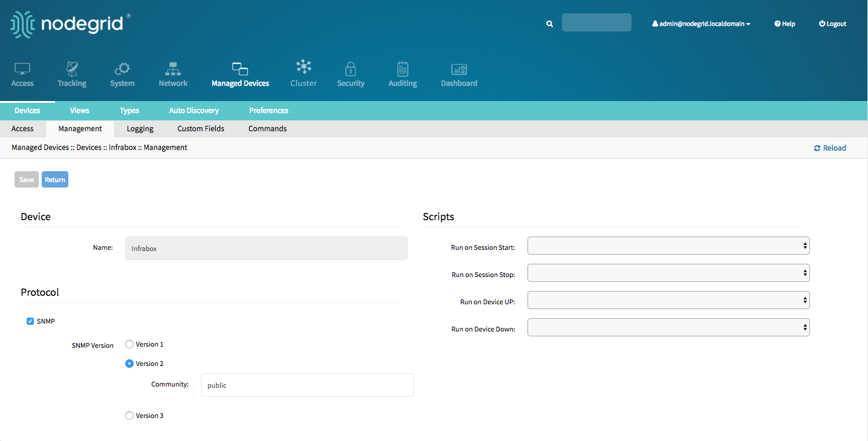Select SNMP Version 1 radio button
The width and height of the screenshot is (868, 441).
tap(129, 344)
